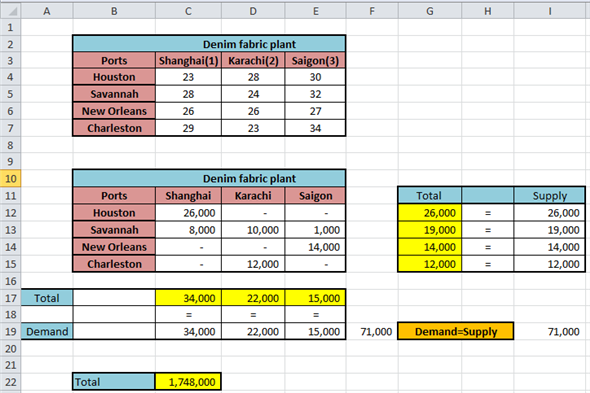Image resolution: width=590 pixels, height=393 pixels.
Task: Click the 'Demand' label in column A
Action: pyautogui.click(x=47, y=332)
